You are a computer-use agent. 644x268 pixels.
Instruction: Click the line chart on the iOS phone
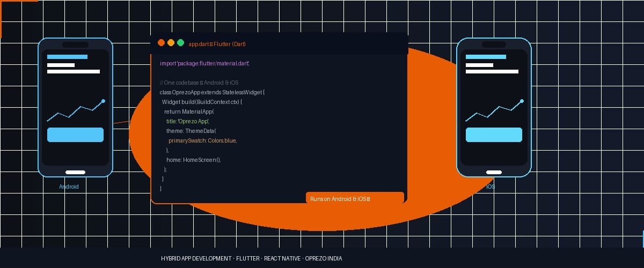494,111
